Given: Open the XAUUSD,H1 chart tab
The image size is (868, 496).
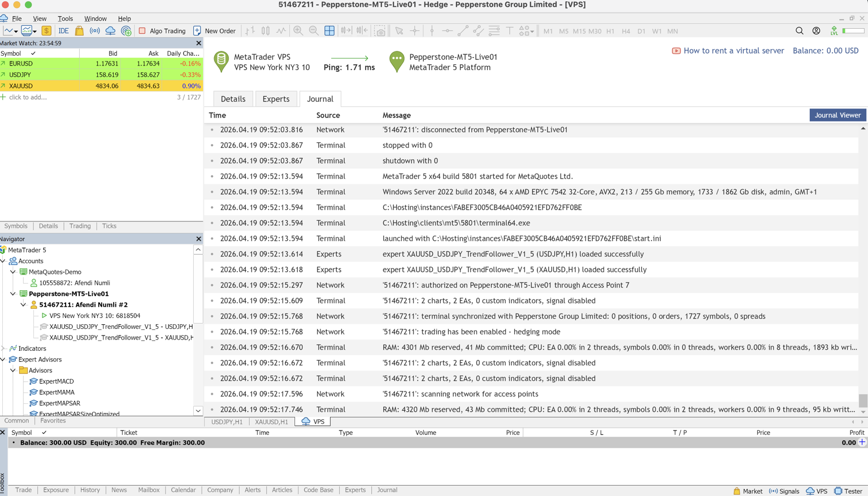Looking at the screenshot, I should tap(271, 422).
